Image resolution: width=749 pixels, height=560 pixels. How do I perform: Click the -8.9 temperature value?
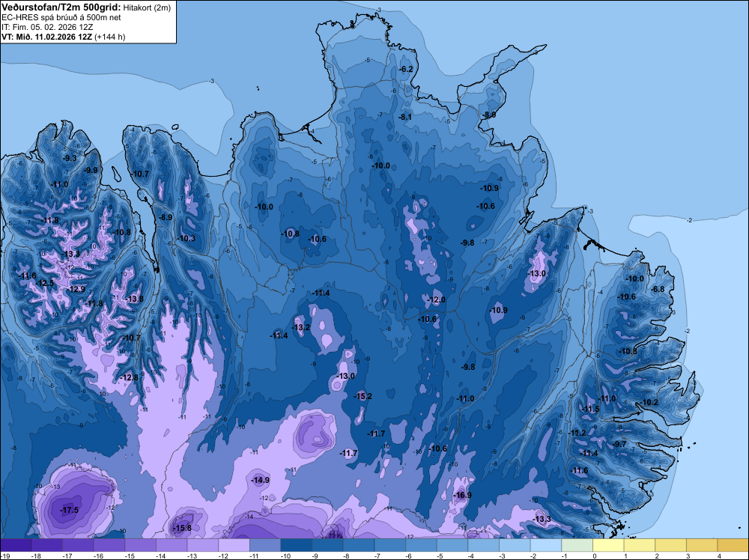coord(166,217)
